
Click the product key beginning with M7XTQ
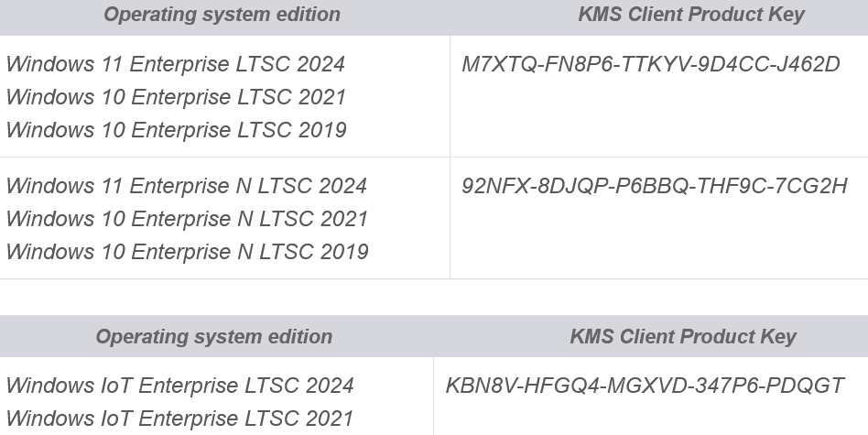click(651, 64)
